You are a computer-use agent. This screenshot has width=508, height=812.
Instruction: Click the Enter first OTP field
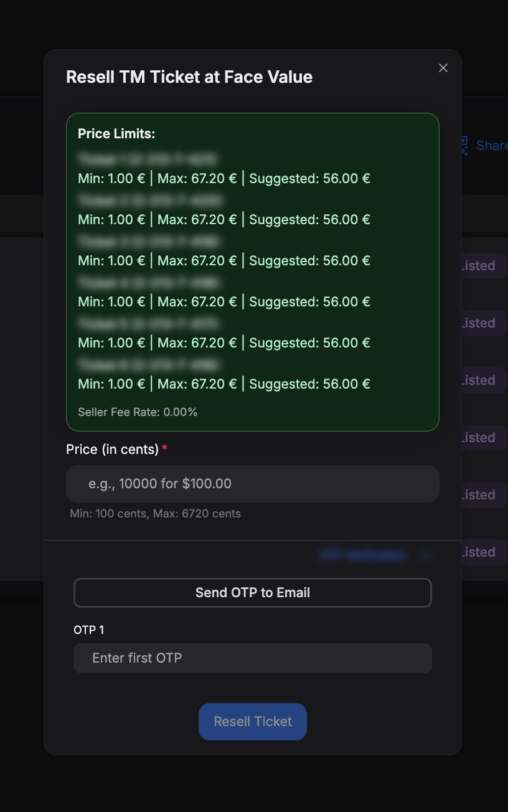coord(253,658)
